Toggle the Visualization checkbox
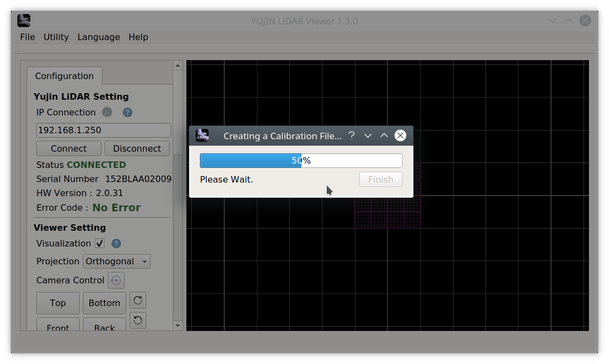609x364 pixels. [x=100, y=244]
